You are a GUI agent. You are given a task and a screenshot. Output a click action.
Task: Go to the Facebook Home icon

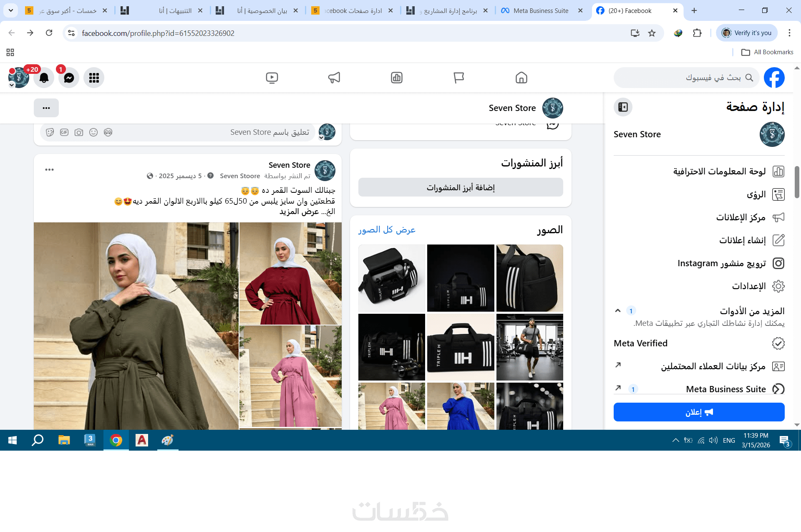pos(521,78)
